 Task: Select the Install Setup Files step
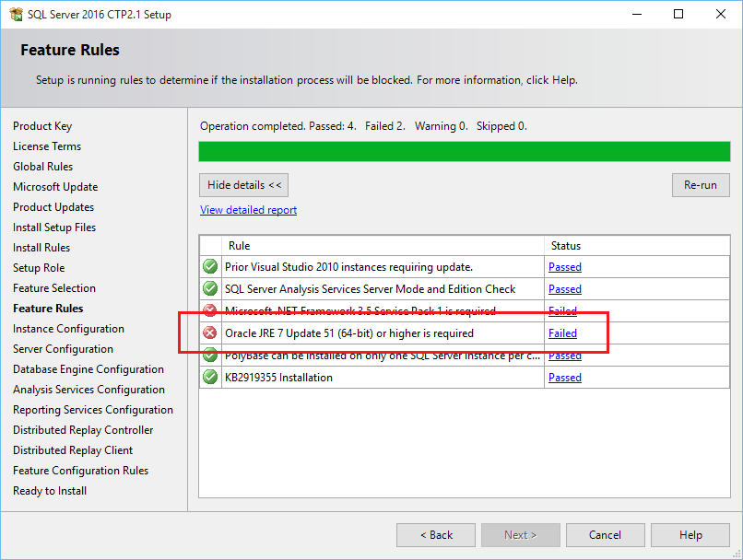click(x=54, y=227)
